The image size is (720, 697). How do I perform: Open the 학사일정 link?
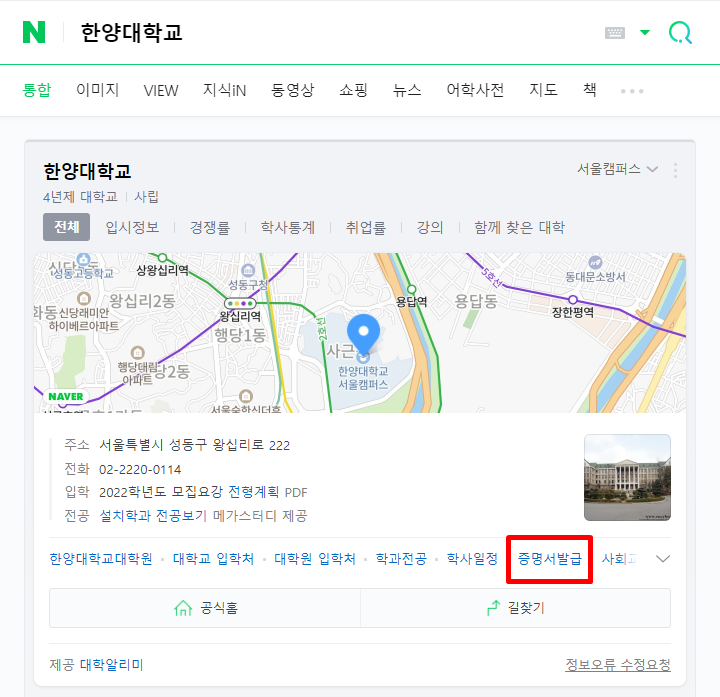[472, 559]
